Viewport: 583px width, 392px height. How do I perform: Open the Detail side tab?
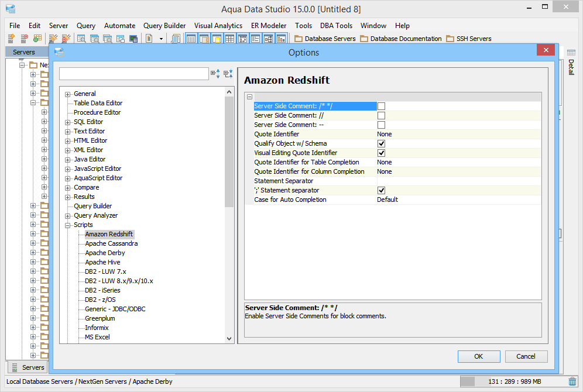(571, 62)
